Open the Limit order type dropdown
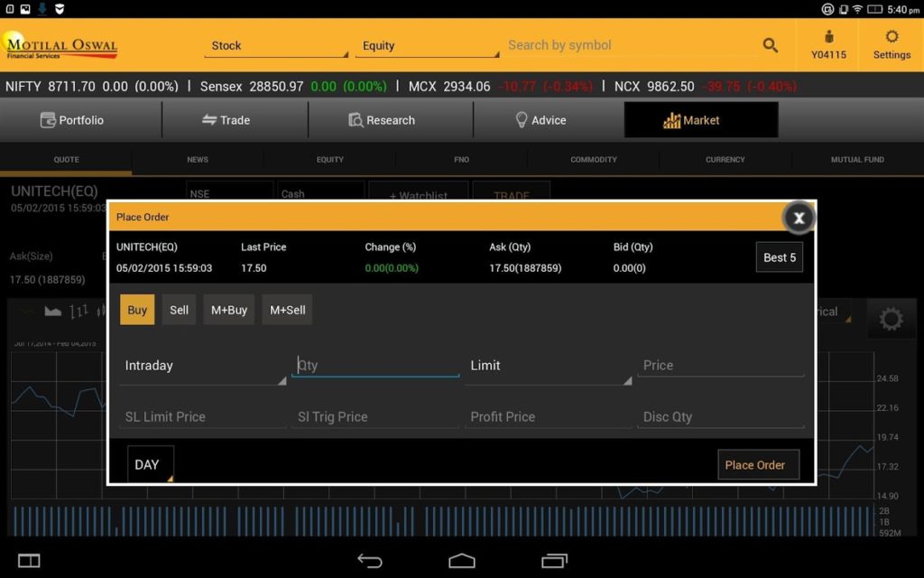924x578 pixels. pos(549,367)
